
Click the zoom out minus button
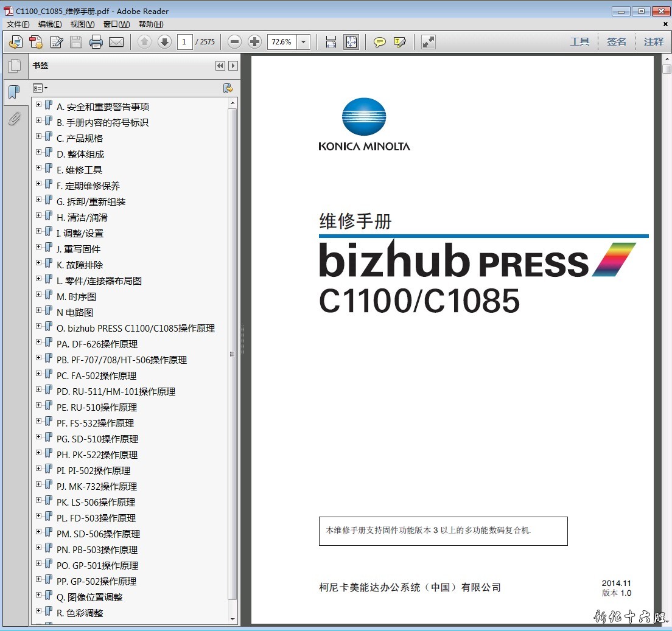[x=235, y=42]
